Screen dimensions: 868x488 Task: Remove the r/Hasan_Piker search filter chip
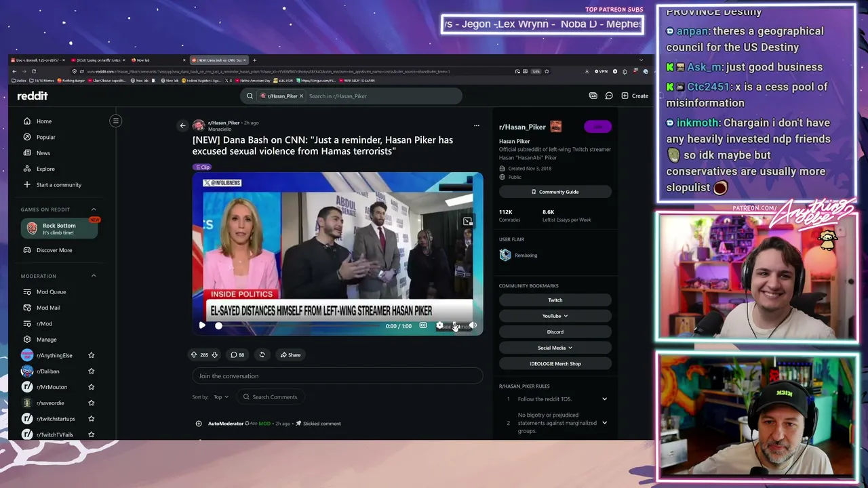[301, 96]
